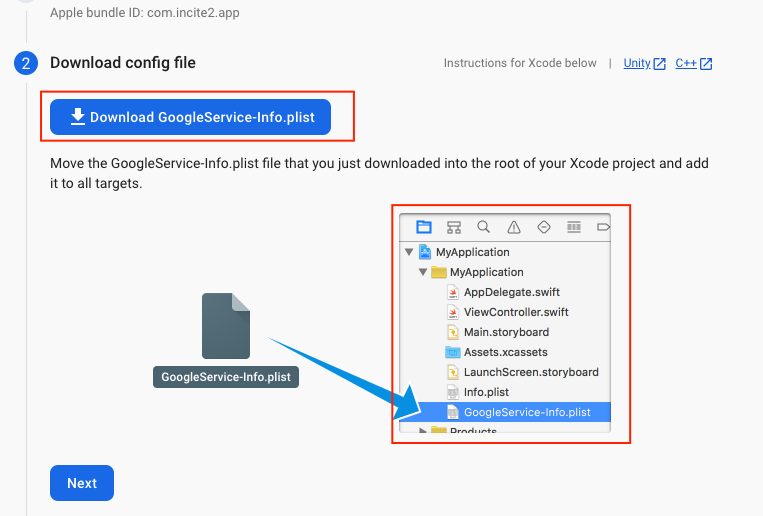This screenshot has height=516, width=763.
Task: Select the Test navigator diamond icon
Action: pyautogui.click(x=543, y=227)
